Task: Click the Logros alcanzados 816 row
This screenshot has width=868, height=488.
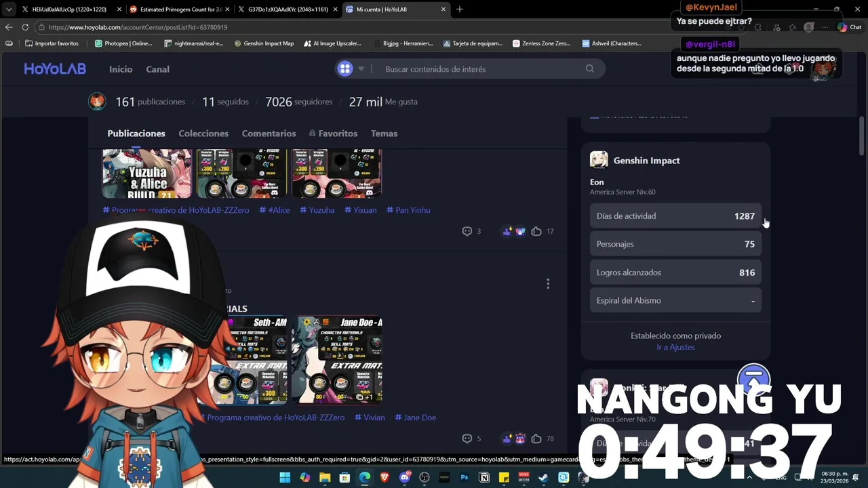Action: (675, 272)
